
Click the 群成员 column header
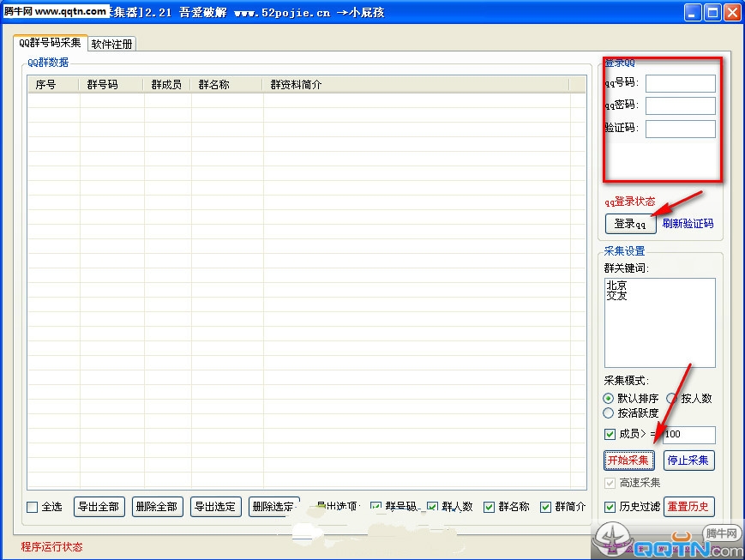[x=167, y=85]
